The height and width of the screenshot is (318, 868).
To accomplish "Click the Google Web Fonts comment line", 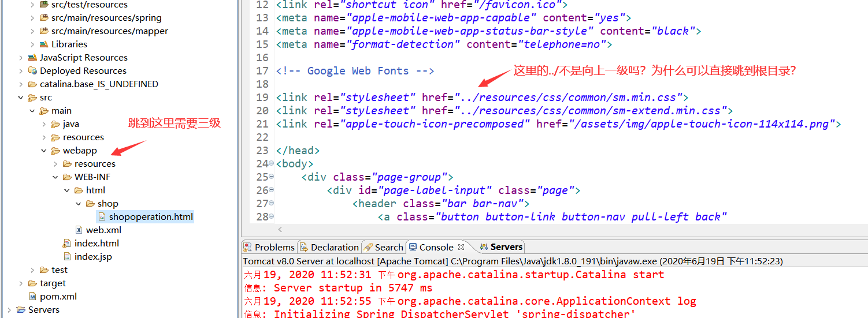I will pyautogui.click(x=355, y=71).
